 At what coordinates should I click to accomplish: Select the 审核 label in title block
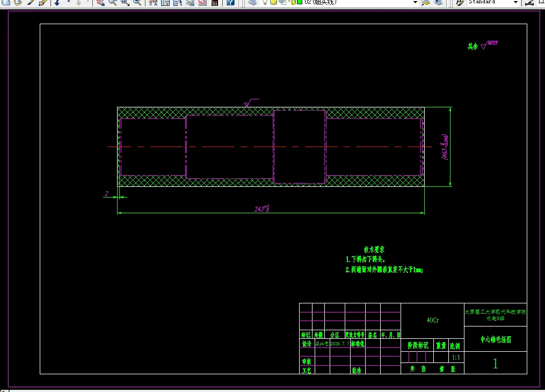click(x=307, y=361)
